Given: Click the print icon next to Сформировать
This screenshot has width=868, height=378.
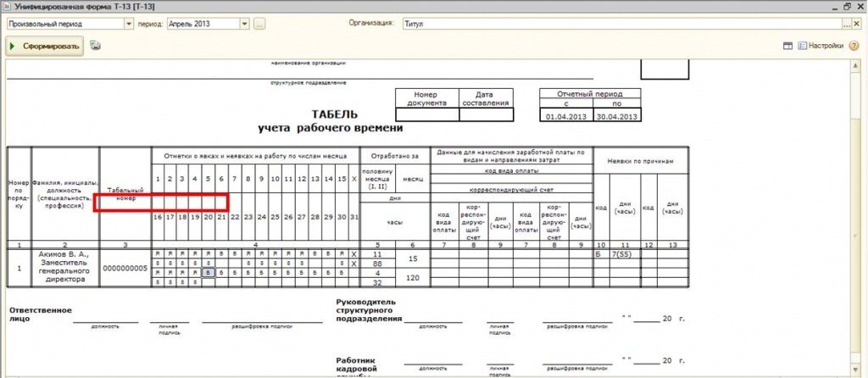Looking at the screenshot, I should [x=96, y=46].
